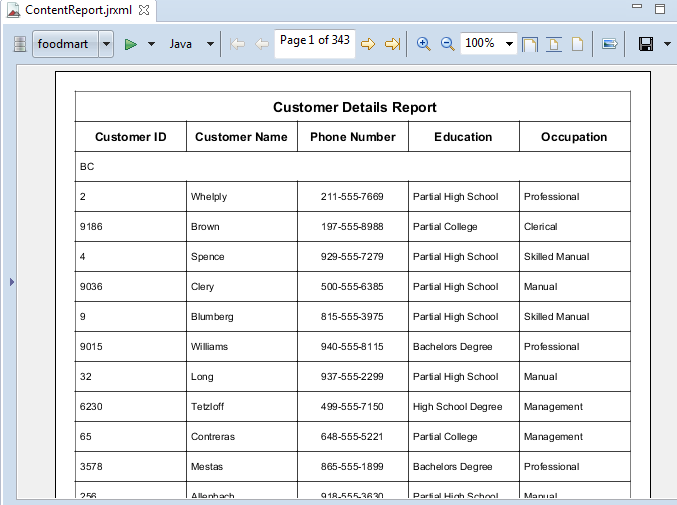
Task: Click the data adapter list icon
Action: click(x=20, y=44)
